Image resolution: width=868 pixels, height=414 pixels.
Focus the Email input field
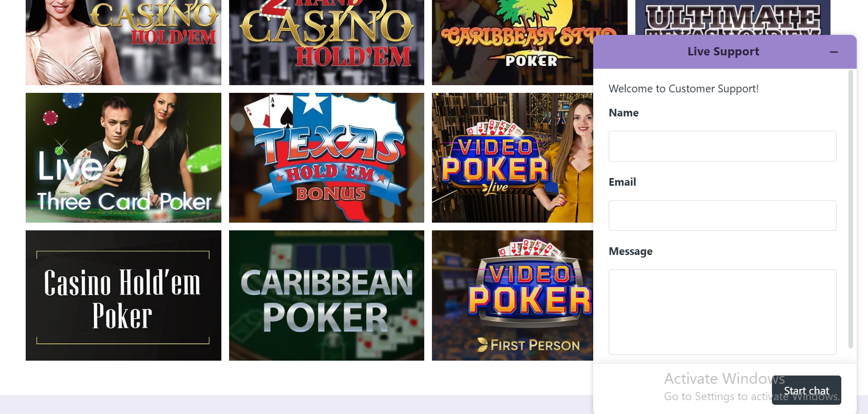(722, 215)
